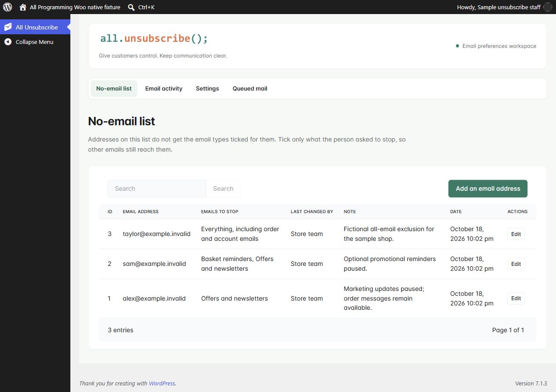Switch to the Email activity tab
Image resolution: width=556 pixels, height=392 pixels.
pos(164,88)
